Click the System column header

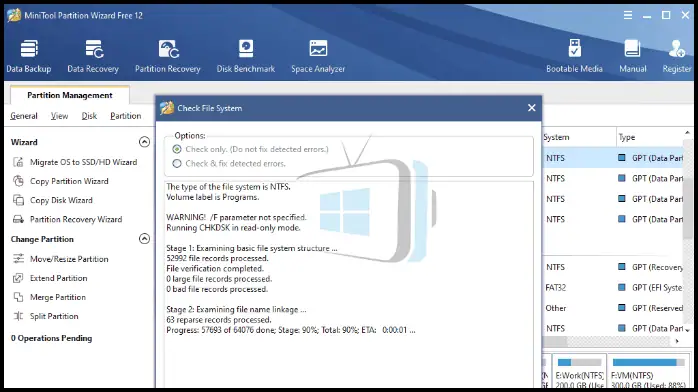pos(579,137)
